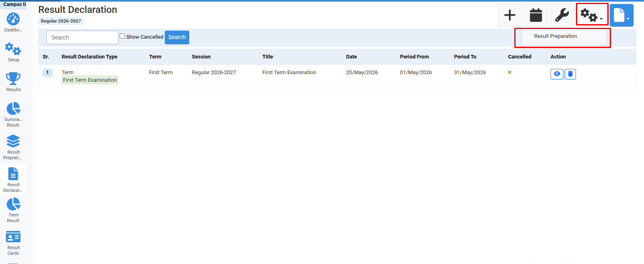
Task: Click the Result Declaration Type column header
Action: point(89,57)
